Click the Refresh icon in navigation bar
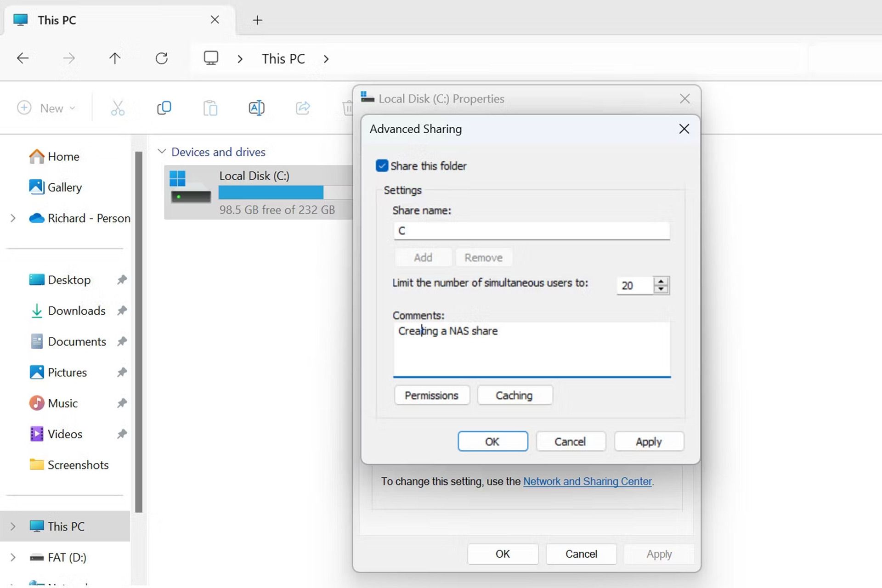Viewport: 882px width, 588px height. point(161,58)
